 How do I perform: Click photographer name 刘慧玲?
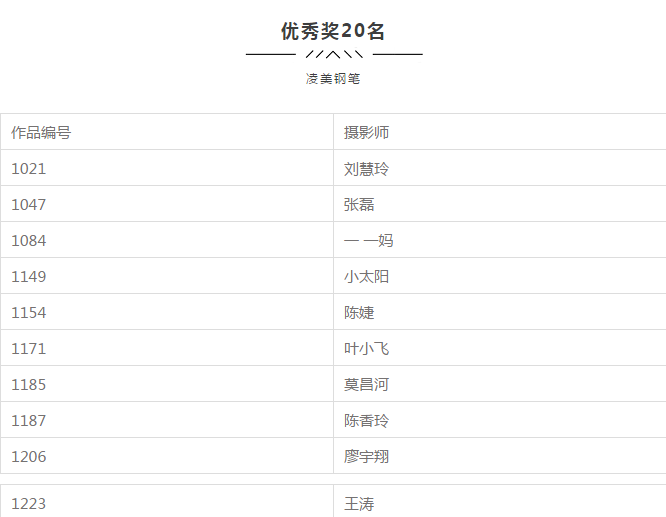click(366, 169)
